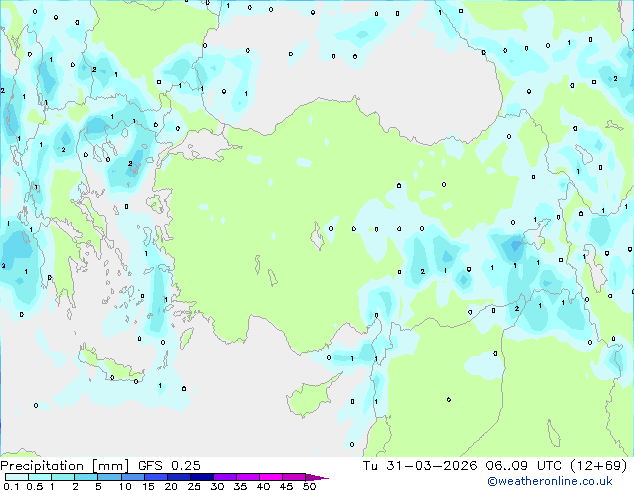Click the legend swatch between 15 and 20

pyautogui.click(x=155, y=477)
